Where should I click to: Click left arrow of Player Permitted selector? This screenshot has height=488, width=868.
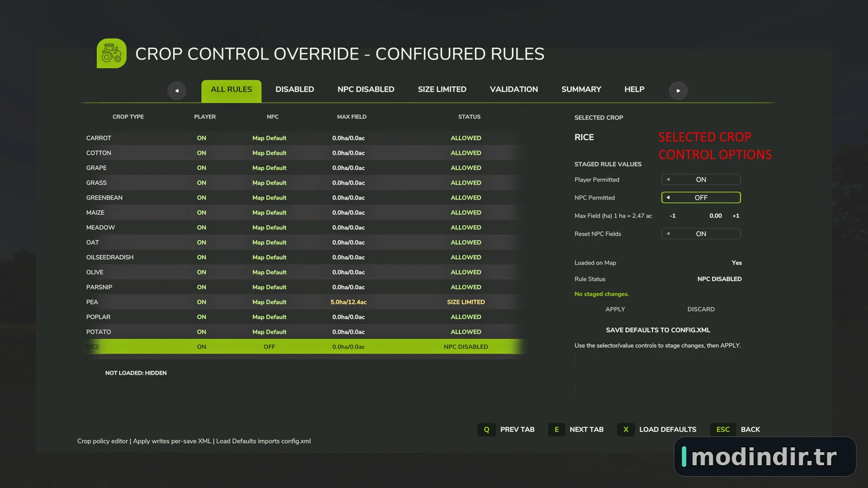[668, 179]
